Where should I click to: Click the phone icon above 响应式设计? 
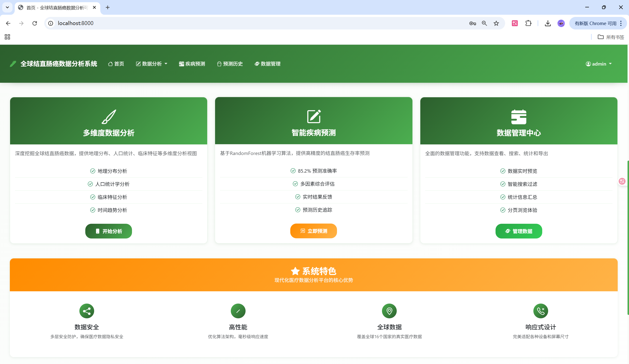[x=541, y=311]
